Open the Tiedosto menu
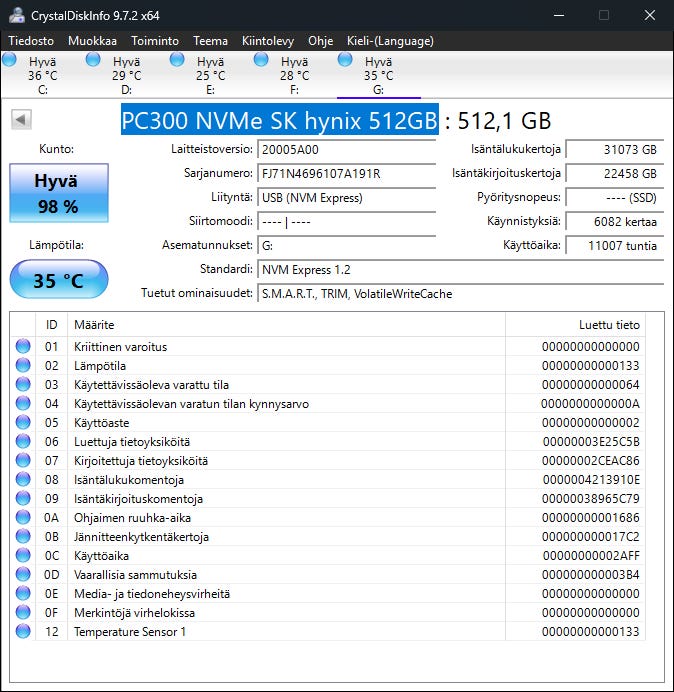674x692 pixels. click(33, 41)
